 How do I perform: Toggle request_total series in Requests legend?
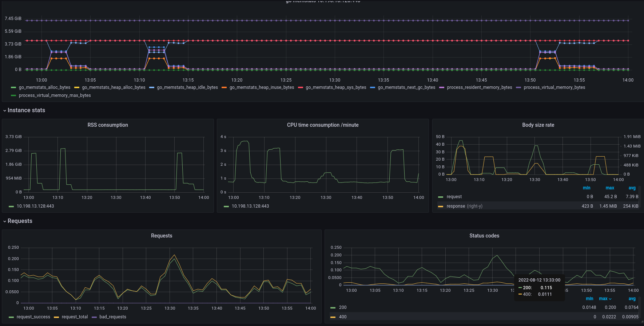point(75,317)
